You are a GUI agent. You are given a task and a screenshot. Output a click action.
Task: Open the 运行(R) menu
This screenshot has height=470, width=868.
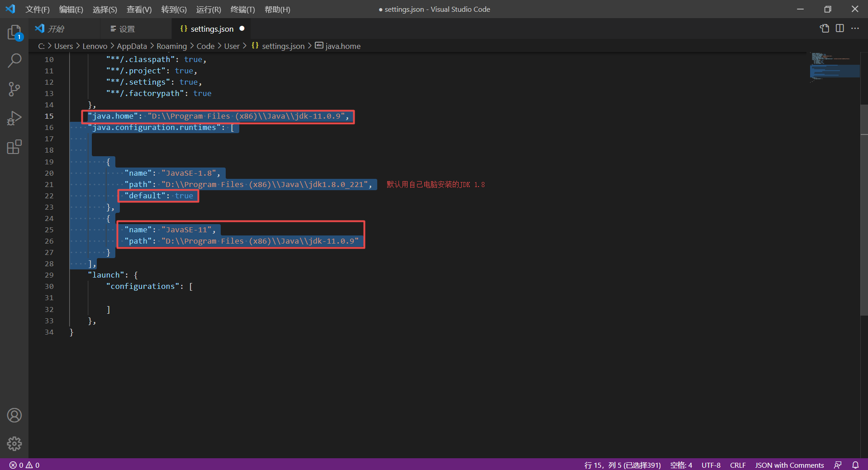(x=209, y=10)
